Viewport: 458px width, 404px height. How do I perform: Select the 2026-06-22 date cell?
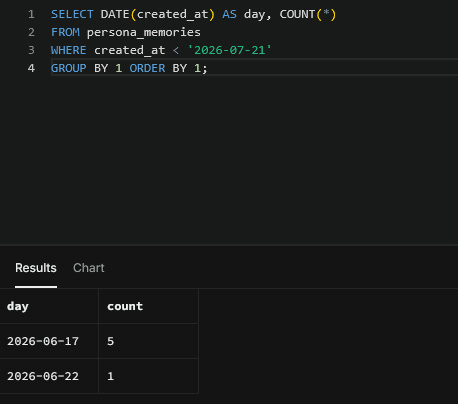pos(49,376)
